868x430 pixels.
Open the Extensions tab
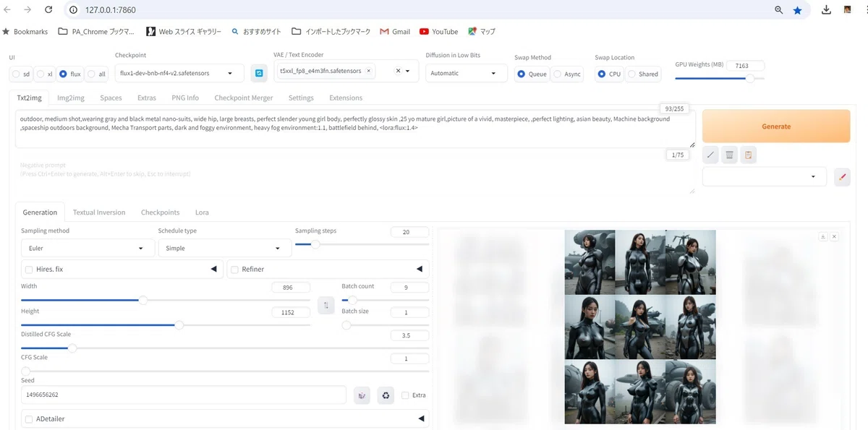(346, 98)
